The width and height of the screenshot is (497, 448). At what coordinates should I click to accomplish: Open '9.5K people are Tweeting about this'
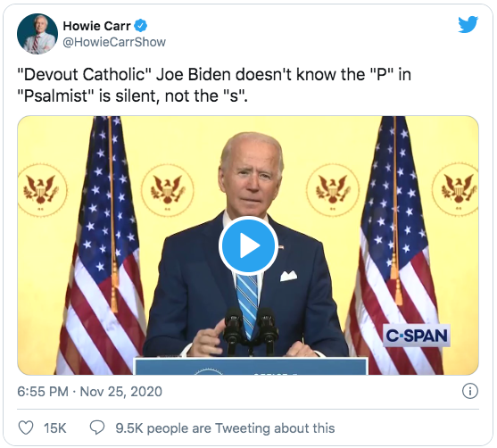coord(225,428)
